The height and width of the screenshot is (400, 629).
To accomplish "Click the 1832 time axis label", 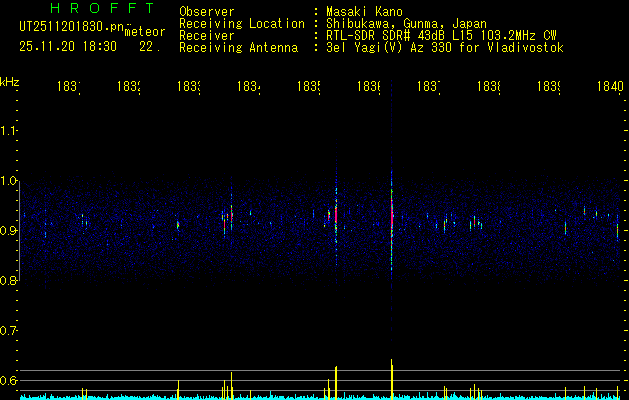I will point(129,86).
